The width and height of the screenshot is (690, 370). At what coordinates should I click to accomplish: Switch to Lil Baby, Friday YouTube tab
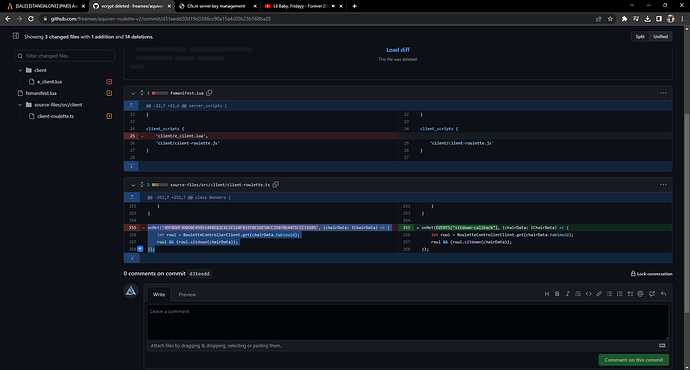(x=303, y=6)
